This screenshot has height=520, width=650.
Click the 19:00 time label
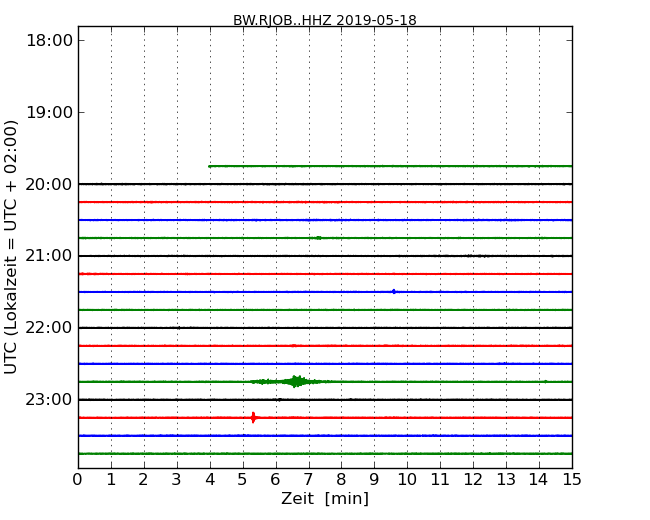coord(49,112)
